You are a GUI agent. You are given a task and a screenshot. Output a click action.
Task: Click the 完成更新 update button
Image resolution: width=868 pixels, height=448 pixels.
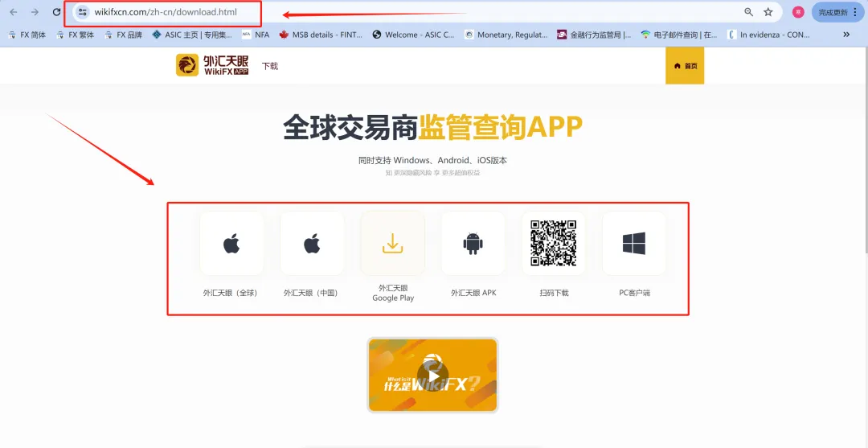point(833,12)
